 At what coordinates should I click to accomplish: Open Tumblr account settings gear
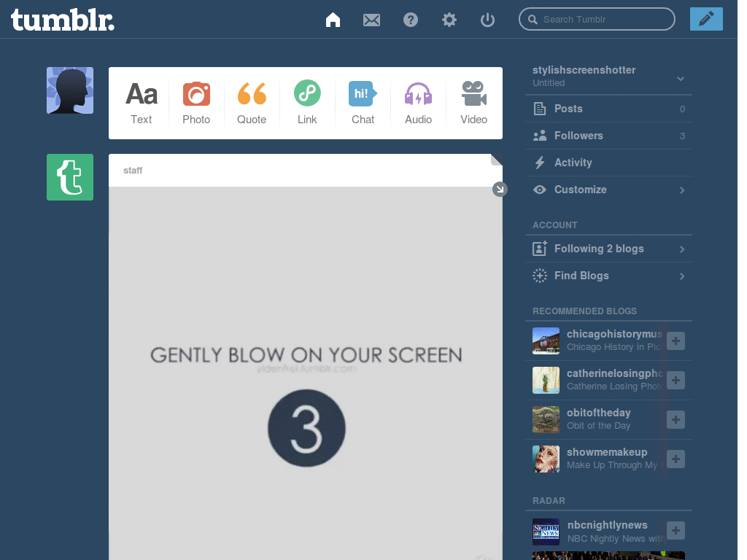click(449, 20)
